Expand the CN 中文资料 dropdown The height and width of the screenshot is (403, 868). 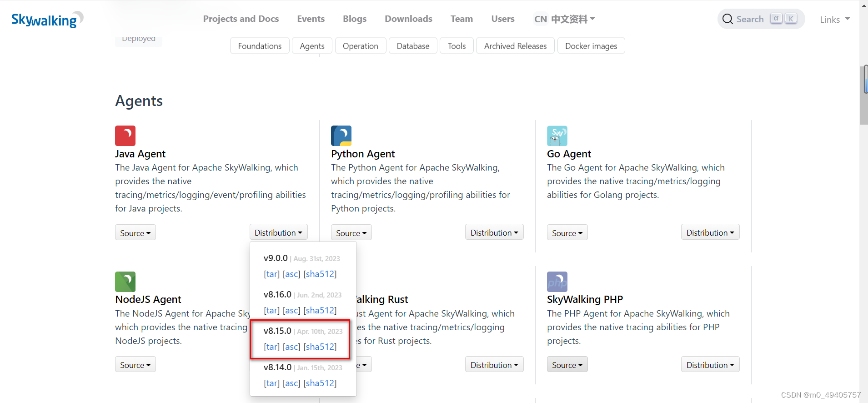point(564,19)
